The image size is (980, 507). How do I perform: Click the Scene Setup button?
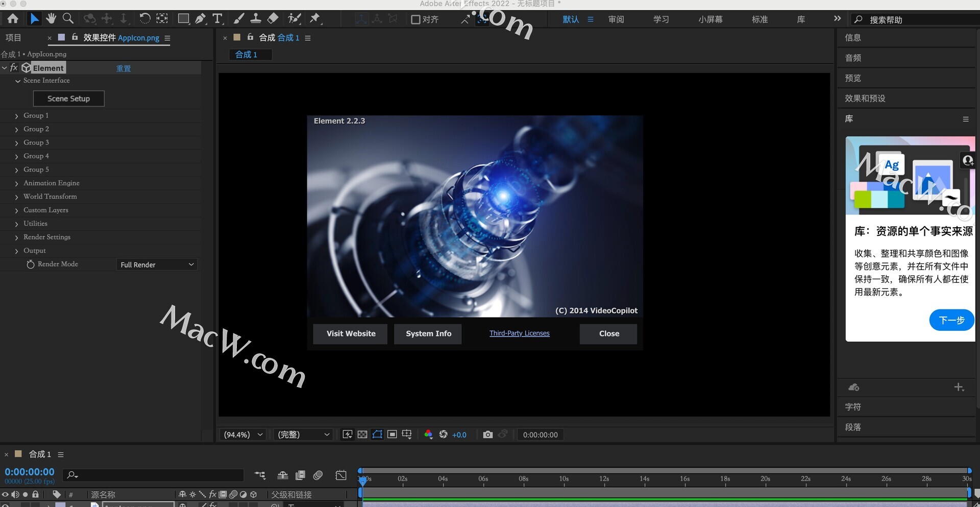click(68, 99)
